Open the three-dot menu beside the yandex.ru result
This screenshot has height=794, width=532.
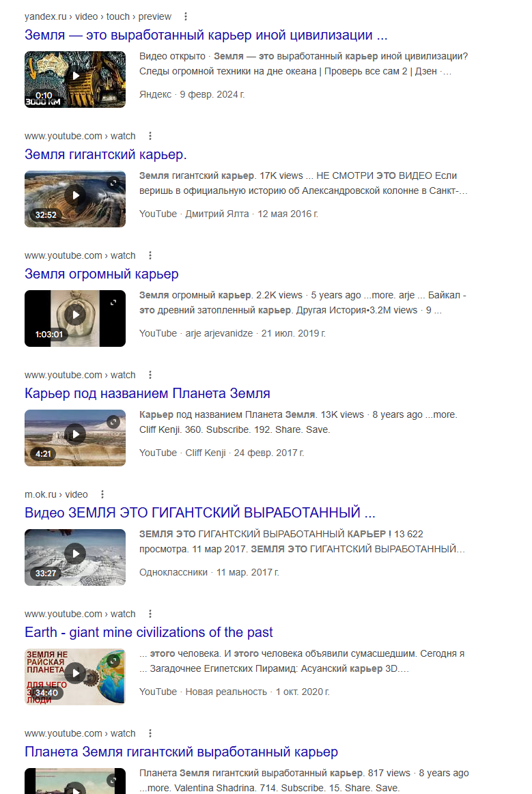click(x=186, y=16)
